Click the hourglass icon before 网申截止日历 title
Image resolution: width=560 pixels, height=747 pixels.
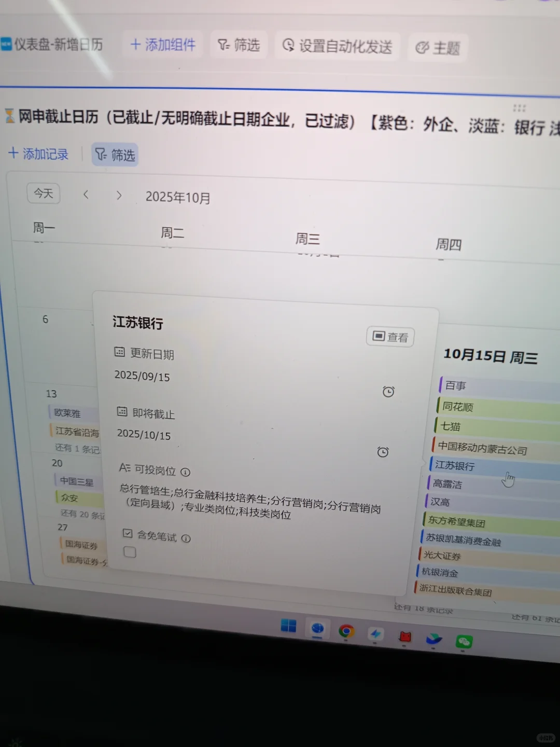[9, 116]
